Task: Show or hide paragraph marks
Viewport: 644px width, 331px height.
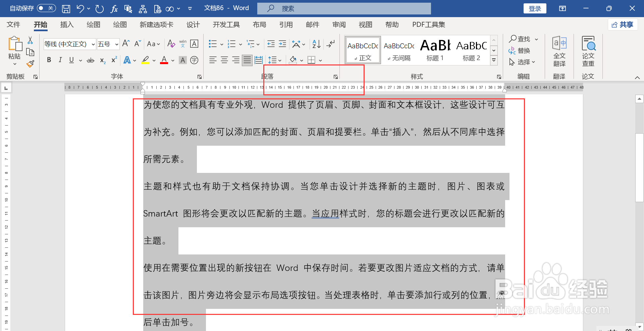Action: [x=331, y=44]
